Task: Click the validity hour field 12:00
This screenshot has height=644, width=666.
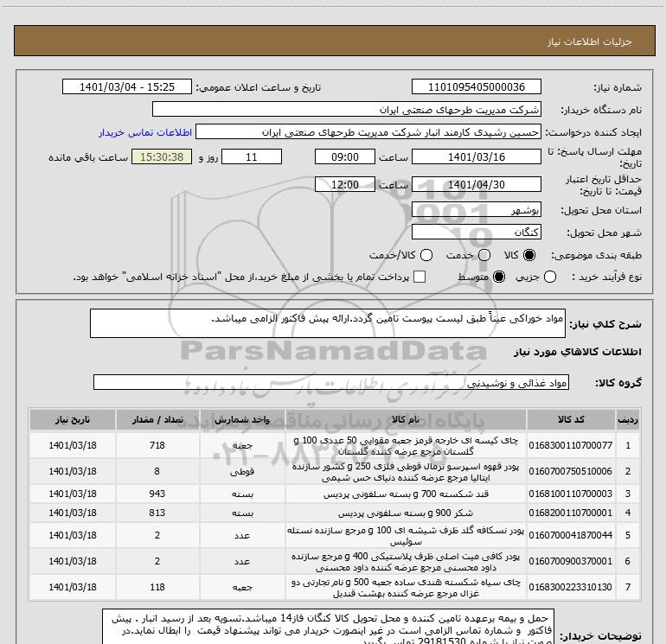Action: click(x=345, y=185)
